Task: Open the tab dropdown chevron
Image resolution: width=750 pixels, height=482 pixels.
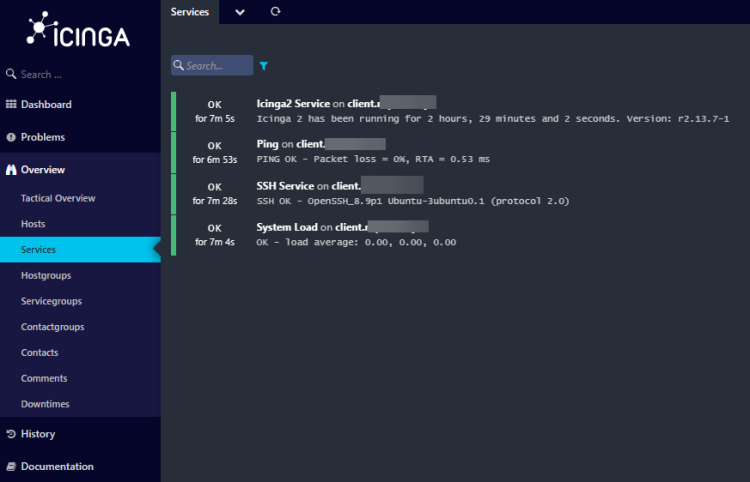Action: pyautogui.click(x=240, y=12)
